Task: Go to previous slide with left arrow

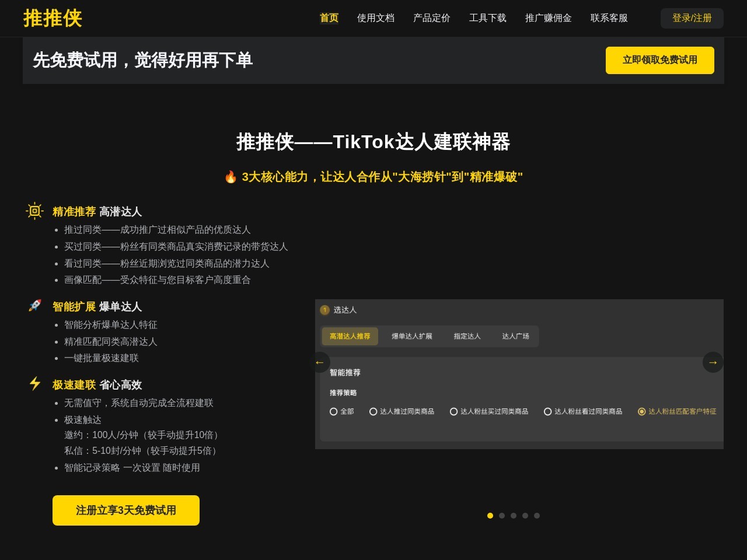Action: (319, 362)
